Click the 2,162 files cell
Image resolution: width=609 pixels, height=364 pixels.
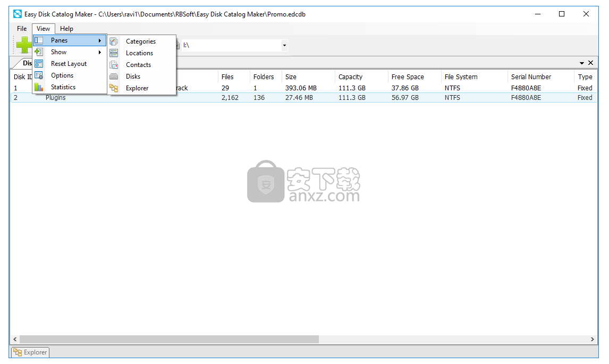point(230,98)
